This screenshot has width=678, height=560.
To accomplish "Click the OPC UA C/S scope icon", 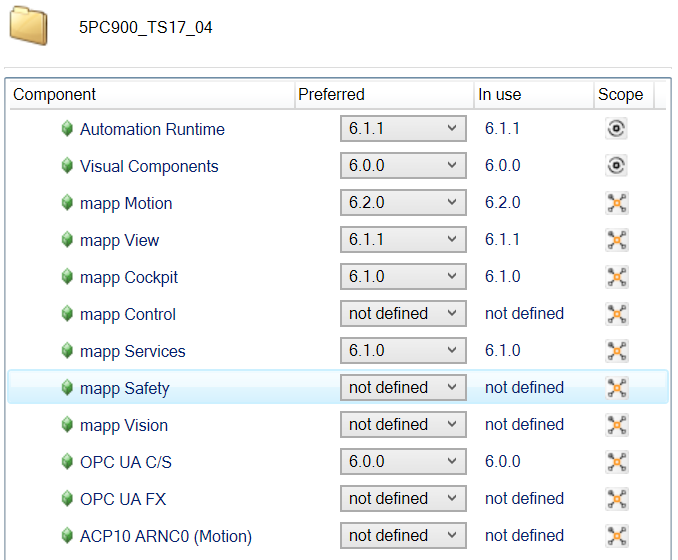I will 617,462.
